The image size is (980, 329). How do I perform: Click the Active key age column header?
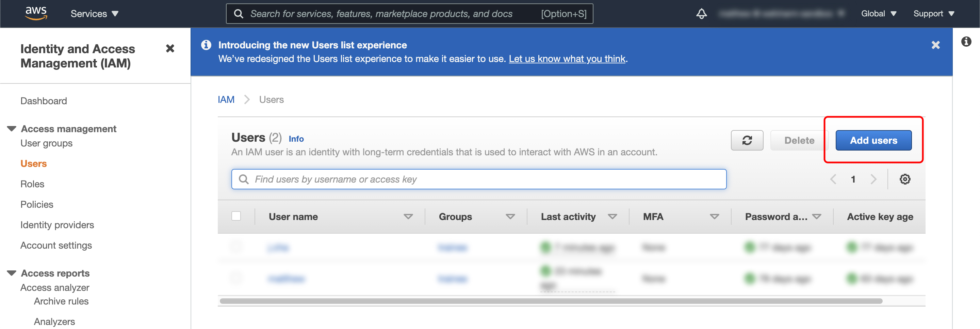tap(880, 216)
